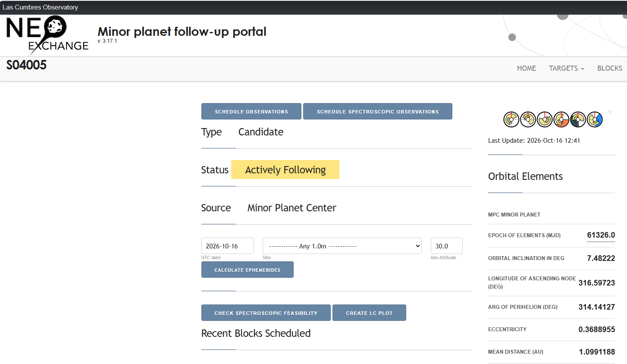This screenshot has width=627, height=364.
Task: Click the visibility dial with orange sector
Action: 561,119
